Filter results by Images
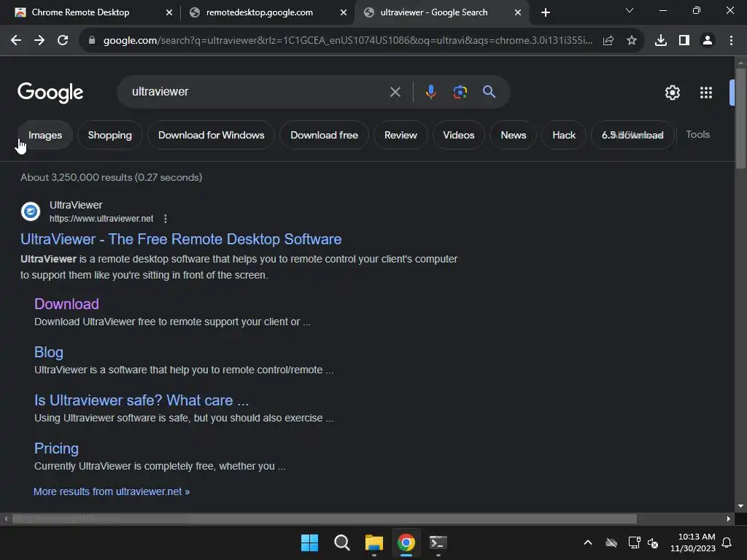 (45, 135)
